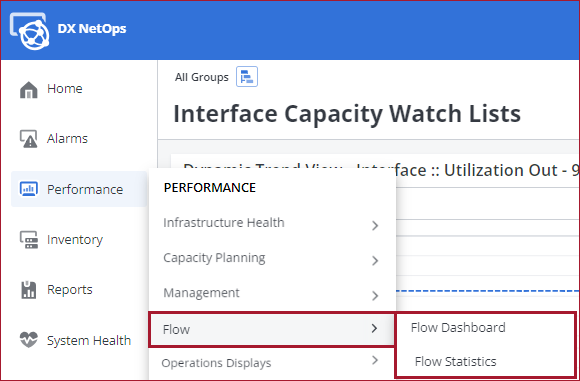Screen dimensions: 580x381
Task: Expand the Infrastructure Health chevron arrow
Action: tap(375, 225)
